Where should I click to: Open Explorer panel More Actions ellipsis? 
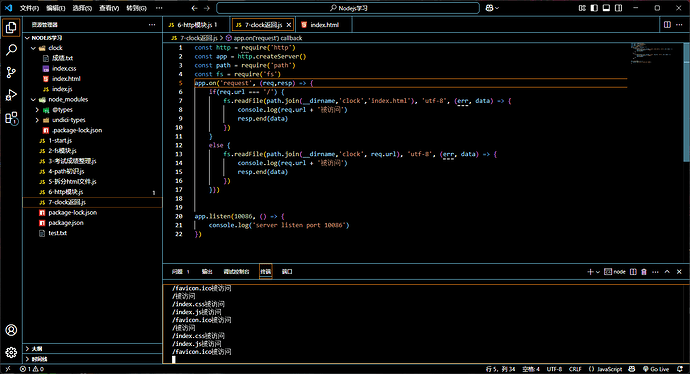tap(152, 25)
